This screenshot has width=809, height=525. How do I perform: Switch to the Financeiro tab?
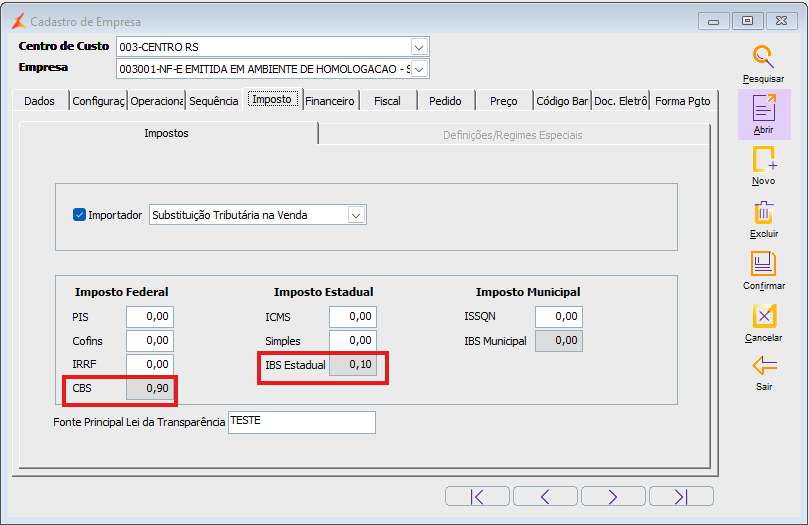click(x=330, y=101)
